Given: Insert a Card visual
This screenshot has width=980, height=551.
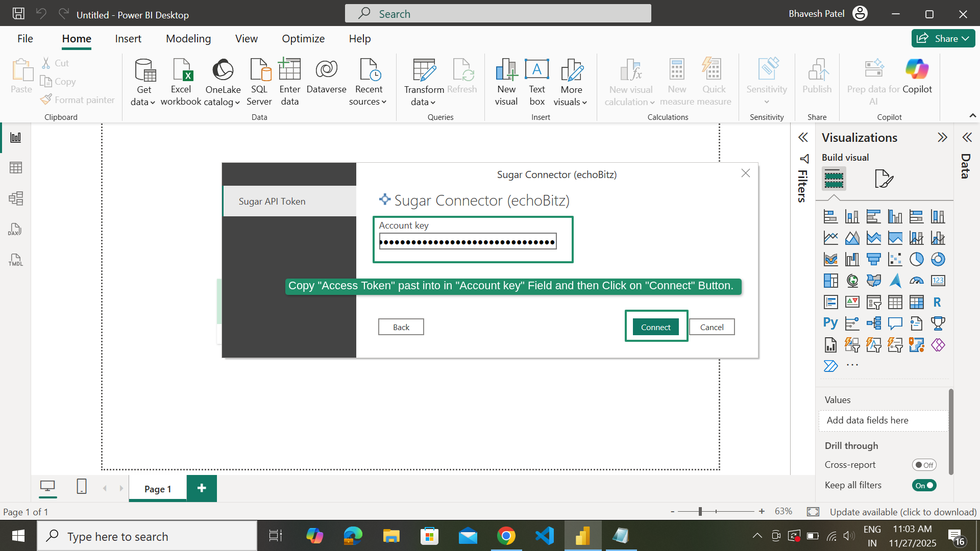Looking at the screenshot, I should click(938, 281).
